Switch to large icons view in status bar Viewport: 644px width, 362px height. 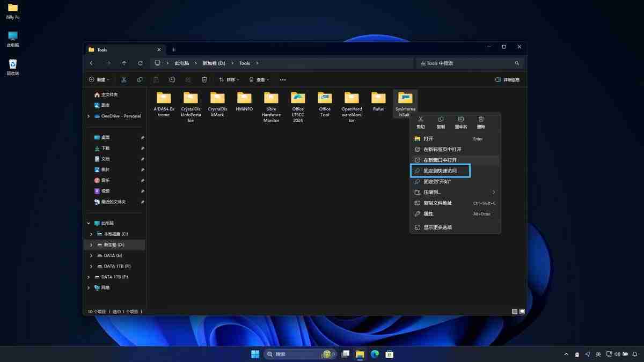[522, 312]
